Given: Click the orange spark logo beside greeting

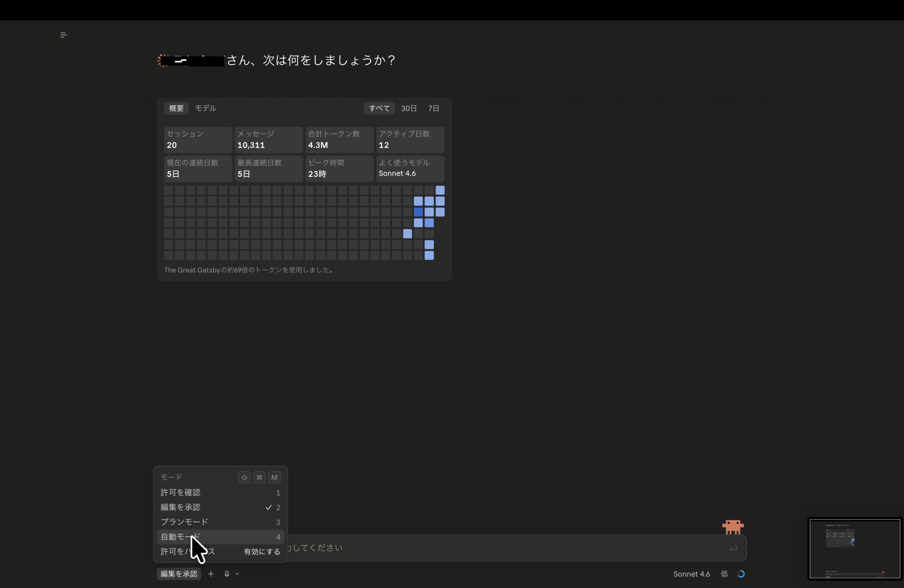Looking at the screenshot, I should point(163,60).
